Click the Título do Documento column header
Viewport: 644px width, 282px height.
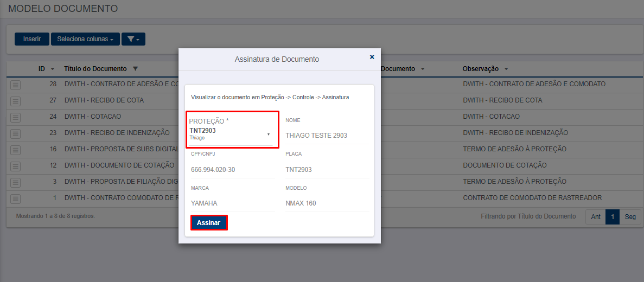[x=95, y=68]
